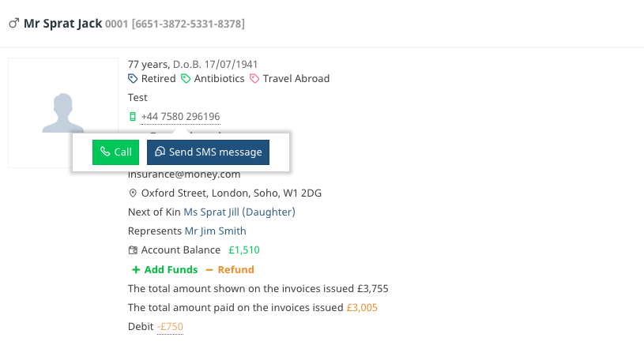The width and height of the screenshot is (644, 349).
Task: Click the Debit -£750 amount
Action: coord(170,326)
